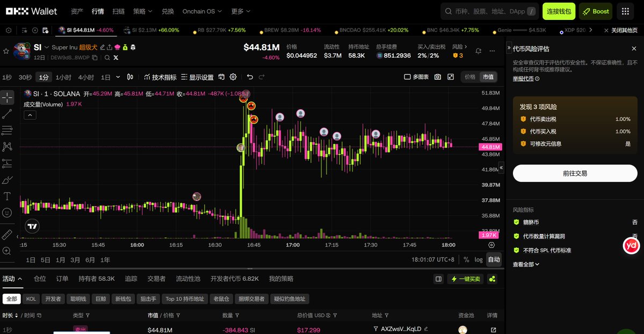The image size is (644, 334).
Task: Select the 3月 date range
Action: (x=75, y=260)
